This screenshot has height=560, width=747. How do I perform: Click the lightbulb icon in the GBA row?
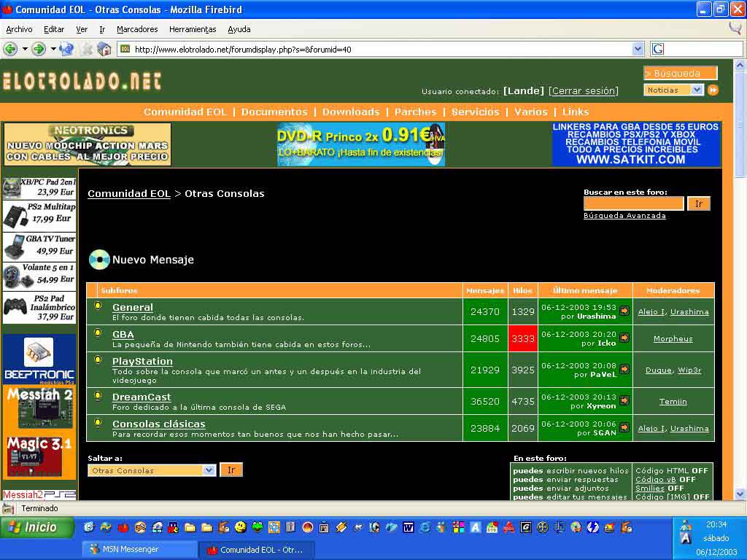(98, 333)
